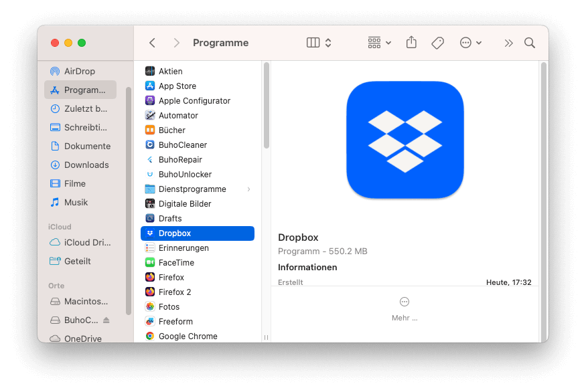
Task: Click the Share icon in toolbar
Action: pos(411,43)
